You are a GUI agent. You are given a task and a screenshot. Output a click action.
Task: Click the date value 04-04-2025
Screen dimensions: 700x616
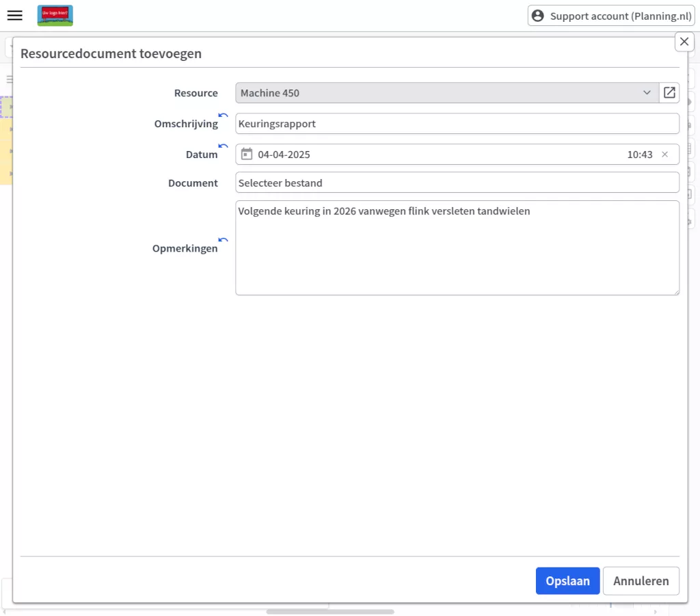(x=284, y=155)
